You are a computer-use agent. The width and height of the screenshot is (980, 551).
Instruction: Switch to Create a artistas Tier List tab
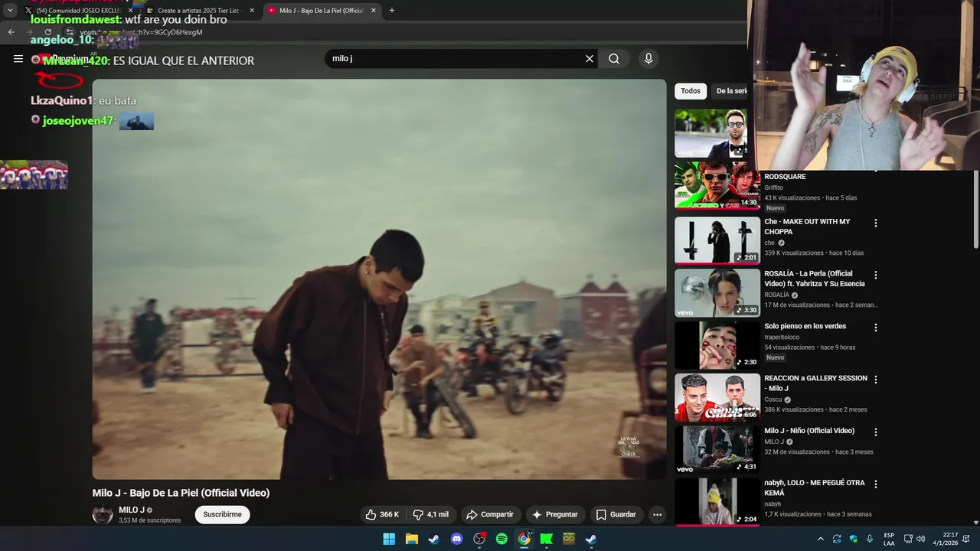coord(198,10)
